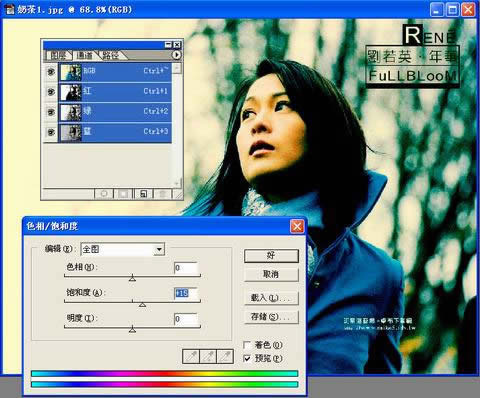Click the 好 OK button
This screenshot has width=480, height=398.
[271, 256]
